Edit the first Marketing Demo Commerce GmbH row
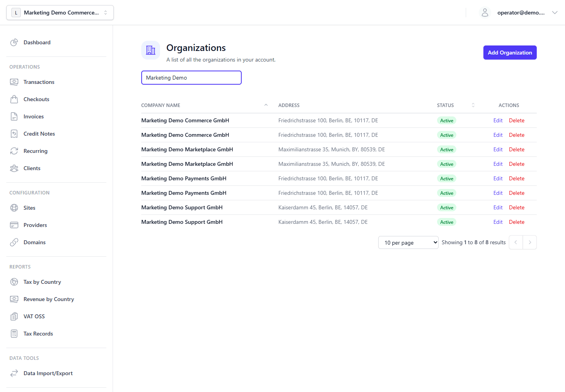The height and width of the screenshot is (392, 565). coord(498,120)
